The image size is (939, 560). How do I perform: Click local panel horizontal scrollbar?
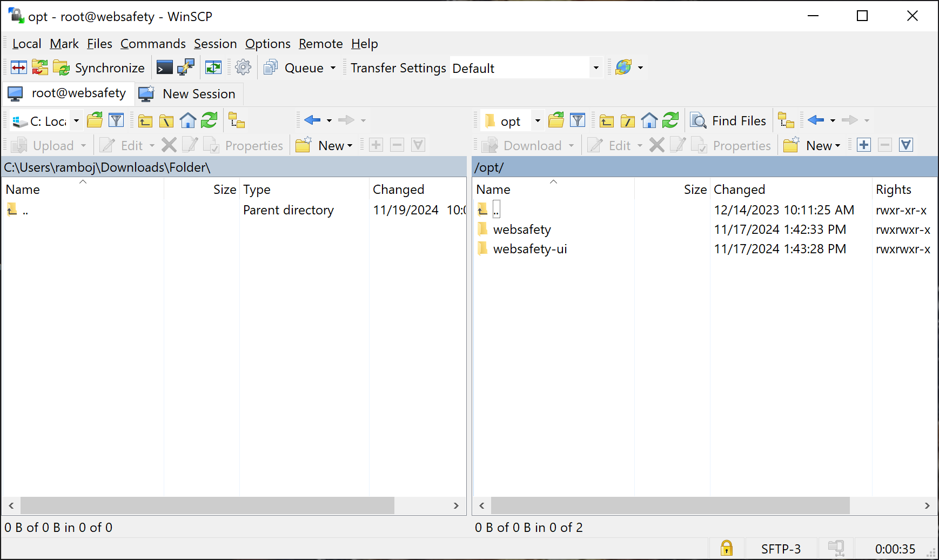(207, 505)
